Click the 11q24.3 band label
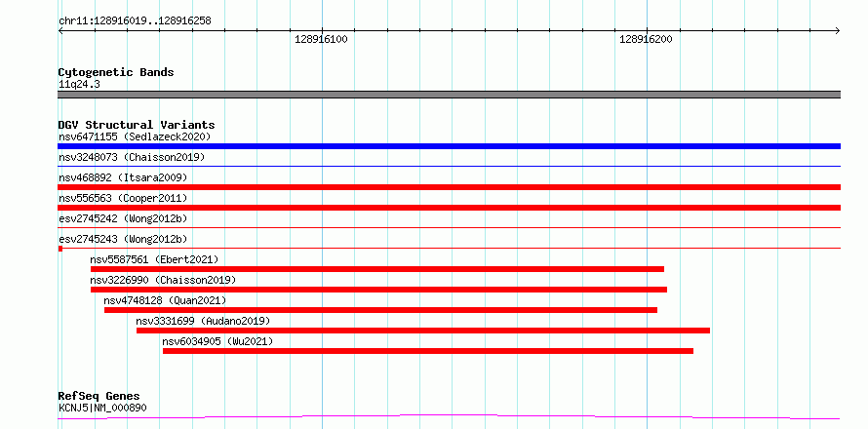 click(x=79, y=84)
